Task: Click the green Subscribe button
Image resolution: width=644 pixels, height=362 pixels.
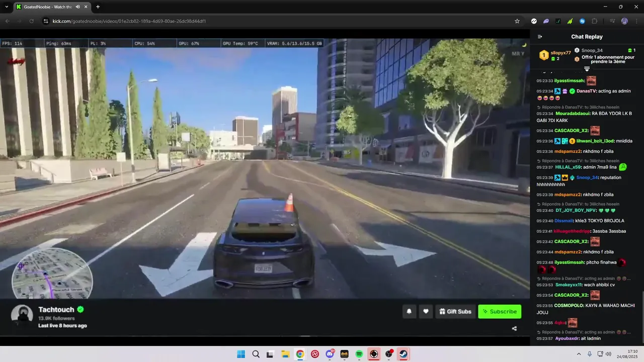Action: 500,312
